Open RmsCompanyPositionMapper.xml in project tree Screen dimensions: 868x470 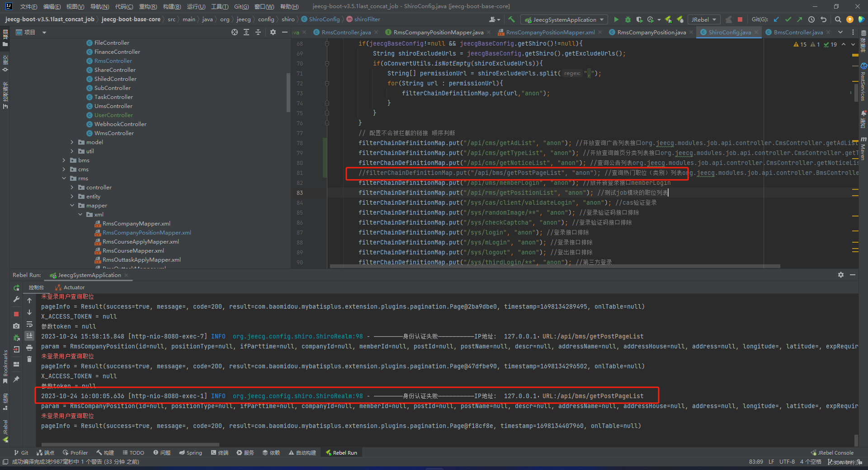[x=146, y=232]
